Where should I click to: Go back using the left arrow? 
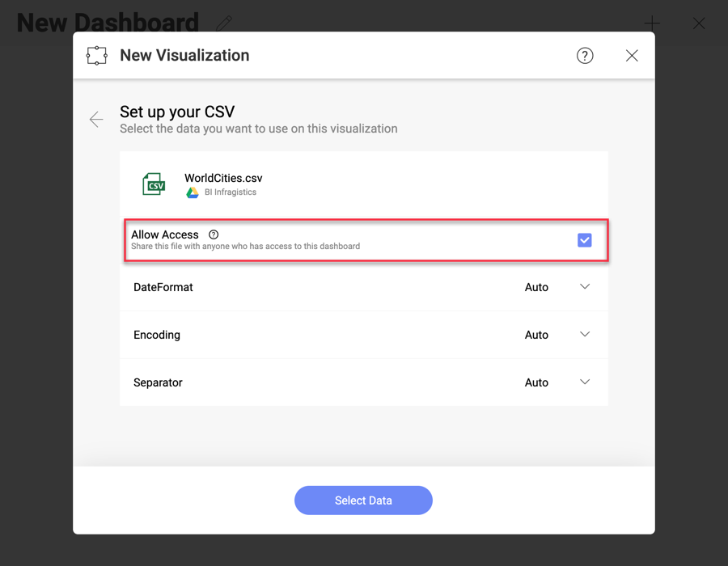[96, 119]
